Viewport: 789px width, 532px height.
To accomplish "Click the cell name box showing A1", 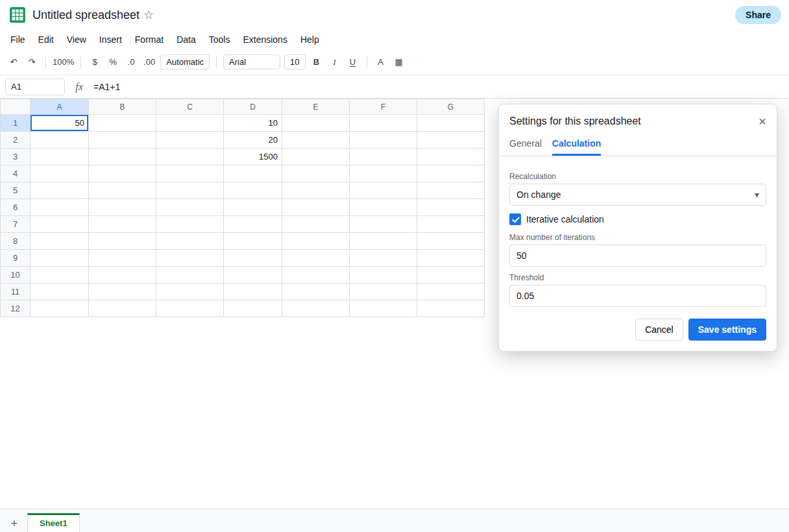I will pos(35,87).
